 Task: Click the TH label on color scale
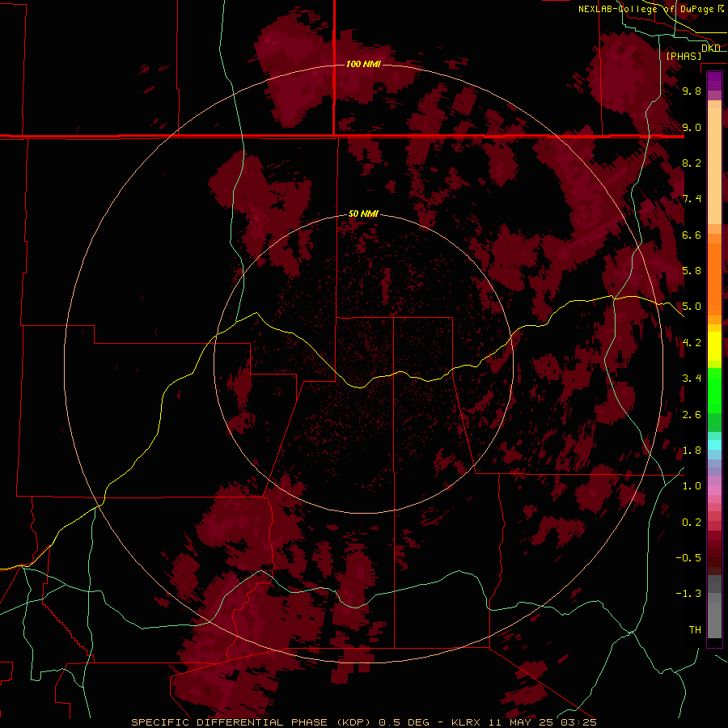click(695, 630)
